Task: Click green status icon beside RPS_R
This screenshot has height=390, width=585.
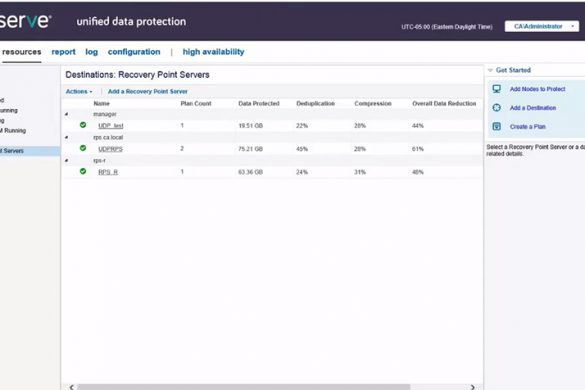Action: pyautogui.click(x=83, y=171)
